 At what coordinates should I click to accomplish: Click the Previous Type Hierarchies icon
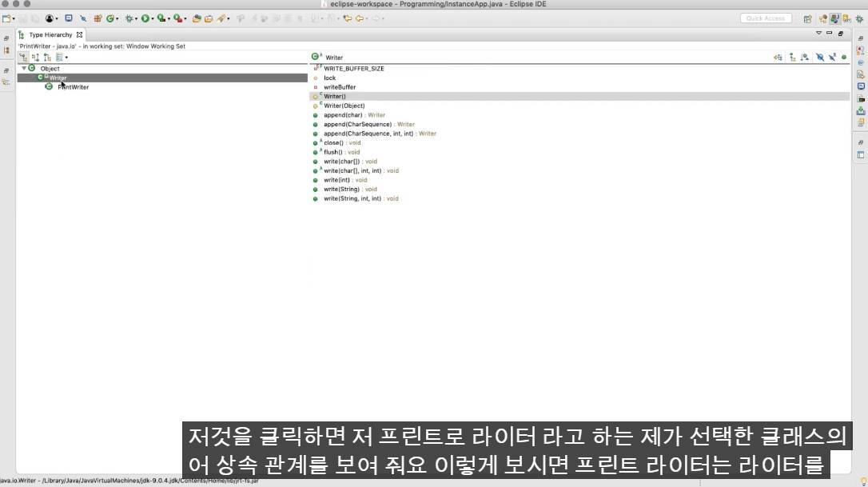point(59,57)
